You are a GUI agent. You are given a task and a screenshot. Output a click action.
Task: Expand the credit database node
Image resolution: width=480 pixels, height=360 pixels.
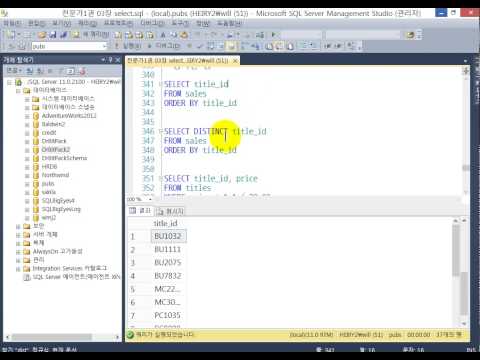(x=27, y=133)
